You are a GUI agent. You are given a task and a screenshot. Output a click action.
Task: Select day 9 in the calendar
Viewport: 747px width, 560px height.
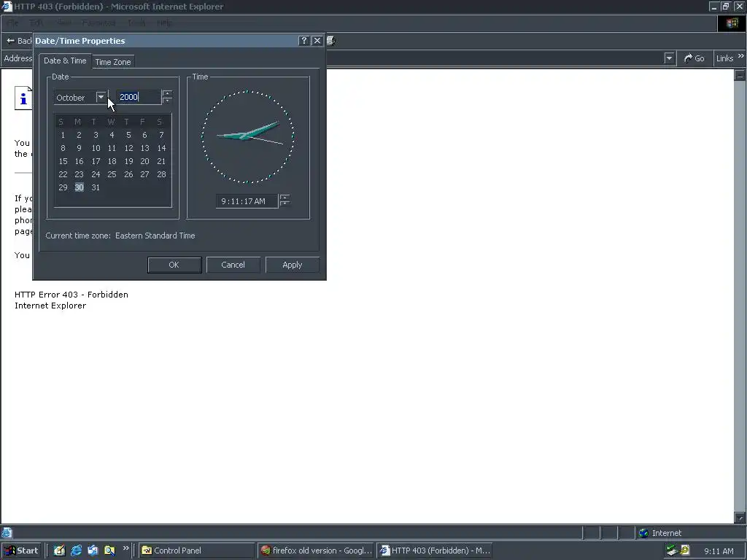click(x=79, y=148)
